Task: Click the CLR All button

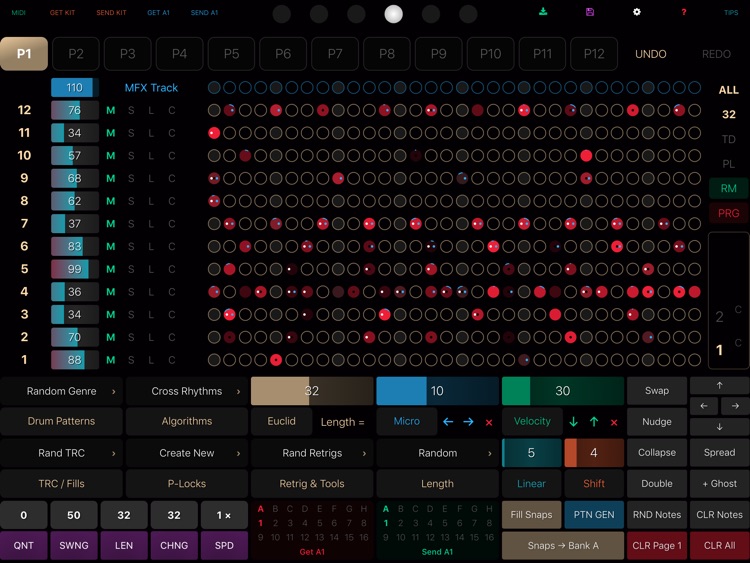Action: click(x=719, y=545)
